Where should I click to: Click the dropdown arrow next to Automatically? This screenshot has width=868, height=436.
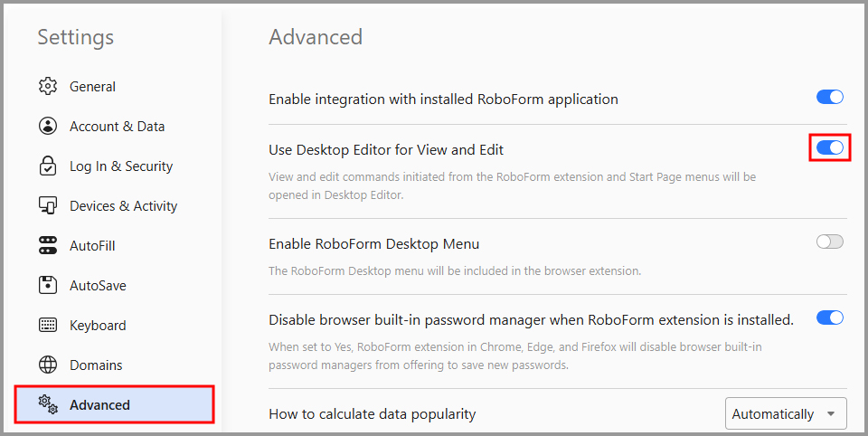pos(830,414)
